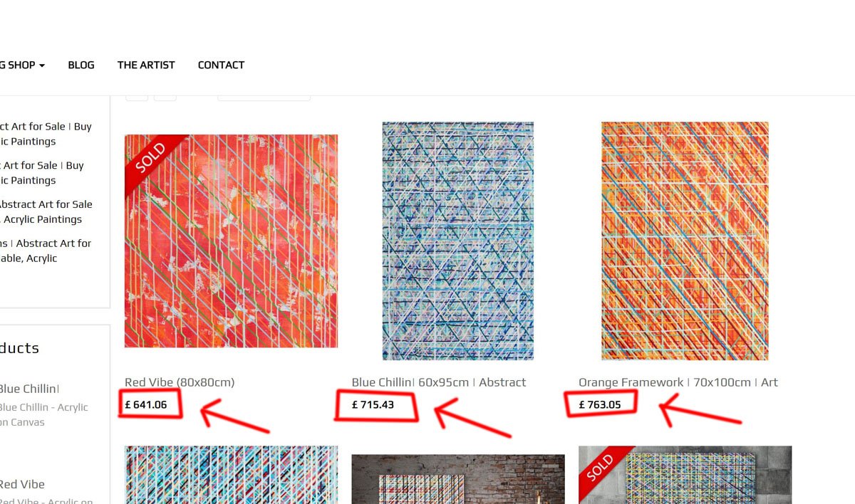The image size is (855, 504).
Task: Open the brick wall painting thumbnail
Action: [x=458, y=479]
